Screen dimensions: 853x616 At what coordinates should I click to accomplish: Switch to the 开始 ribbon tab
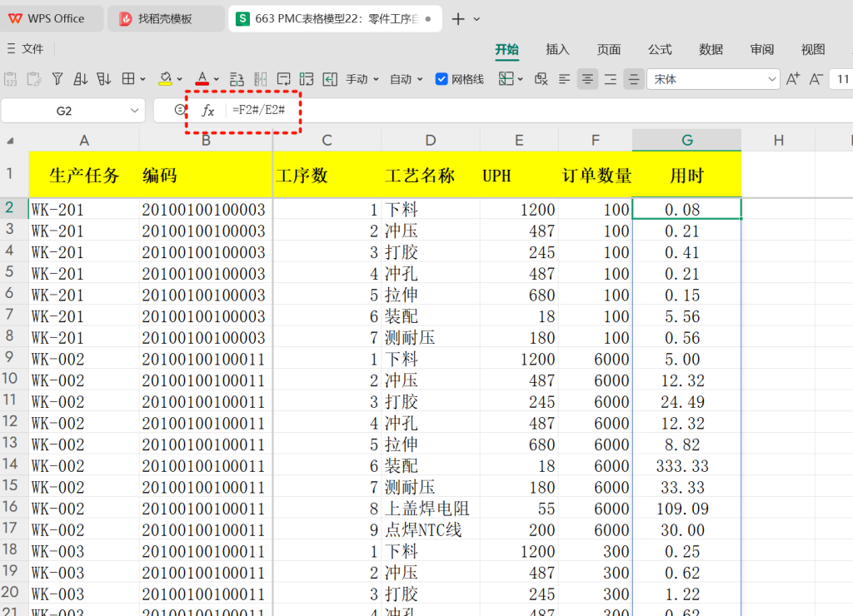(506, 49)
